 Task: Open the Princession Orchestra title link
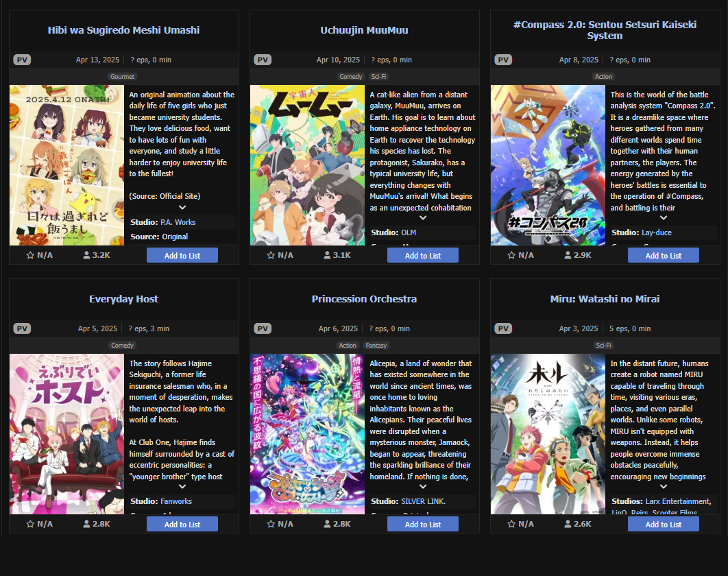[364, 299]
